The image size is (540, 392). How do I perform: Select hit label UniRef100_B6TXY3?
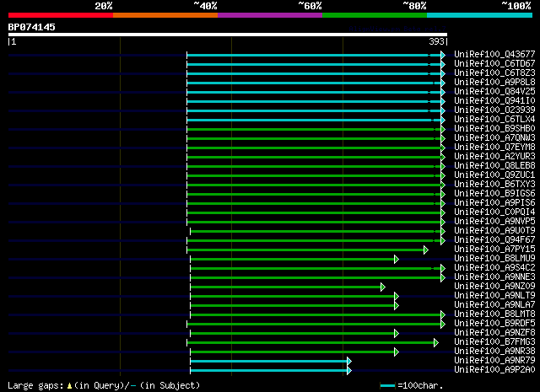pos(494,185)
